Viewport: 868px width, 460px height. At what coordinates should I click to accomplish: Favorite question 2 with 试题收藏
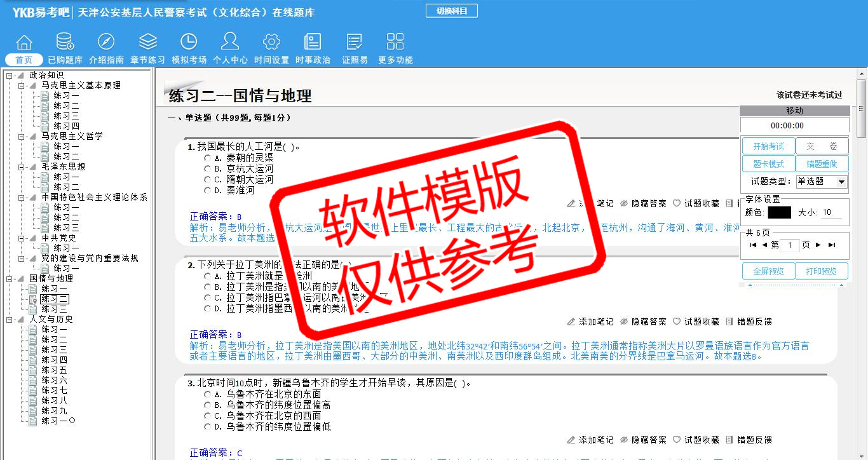(x=696, y=321)
